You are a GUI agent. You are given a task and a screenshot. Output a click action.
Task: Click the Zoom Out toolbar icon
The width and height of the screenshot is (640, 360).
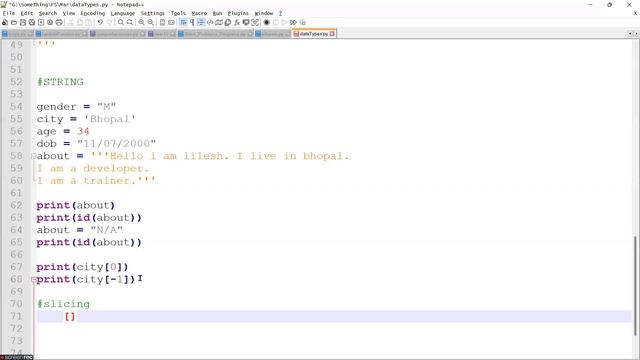tap(151, 22)
